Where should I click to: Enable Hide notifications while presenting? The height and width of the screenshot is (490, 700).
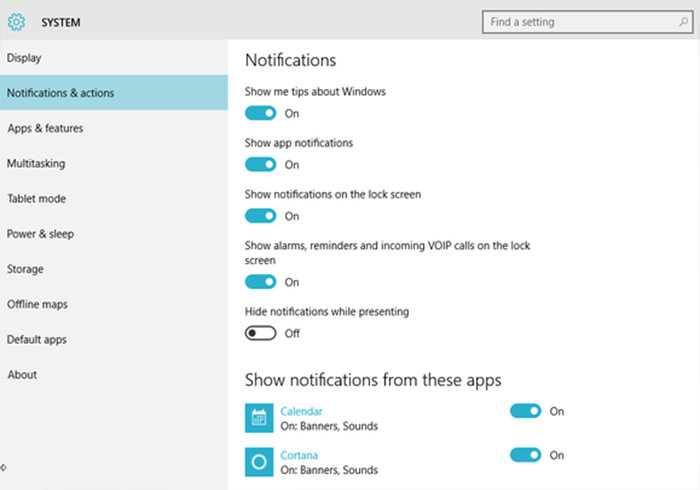[x=261, y=333]
